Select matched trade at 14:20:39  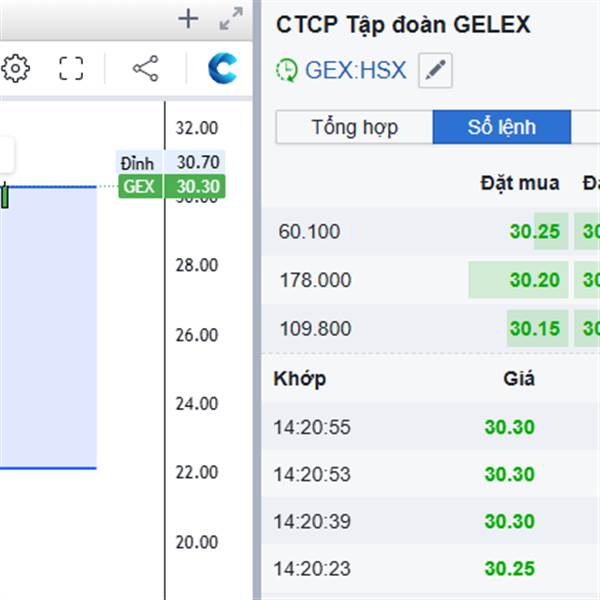430,521
